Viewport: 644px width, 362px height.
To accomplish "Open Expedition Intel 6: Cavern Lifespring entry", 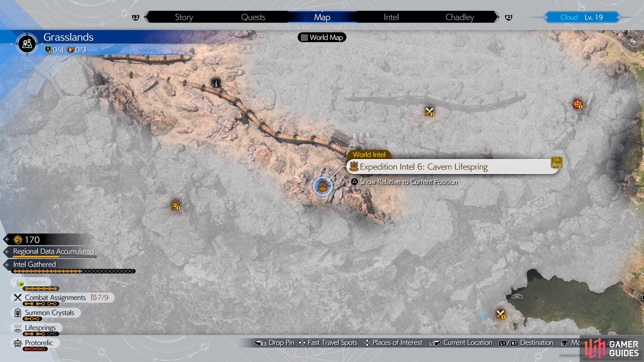I will (x=452, y=167).
